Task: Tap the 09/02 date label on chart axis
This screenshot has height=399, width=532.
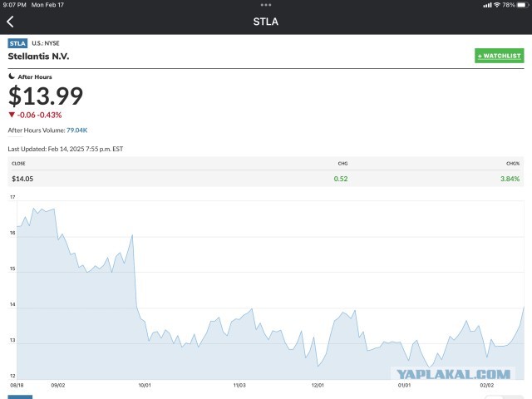Action: (58, 386)
